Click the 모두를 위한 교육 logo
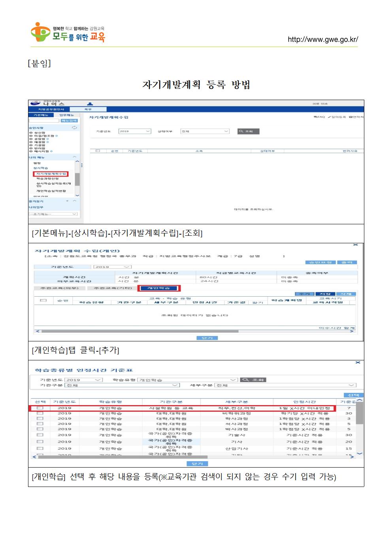Screen dimensions: 392x555 pos(68,32)
